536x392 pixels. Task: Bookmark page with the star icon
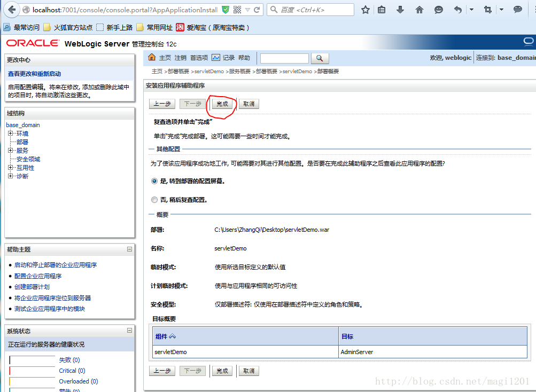366,10
